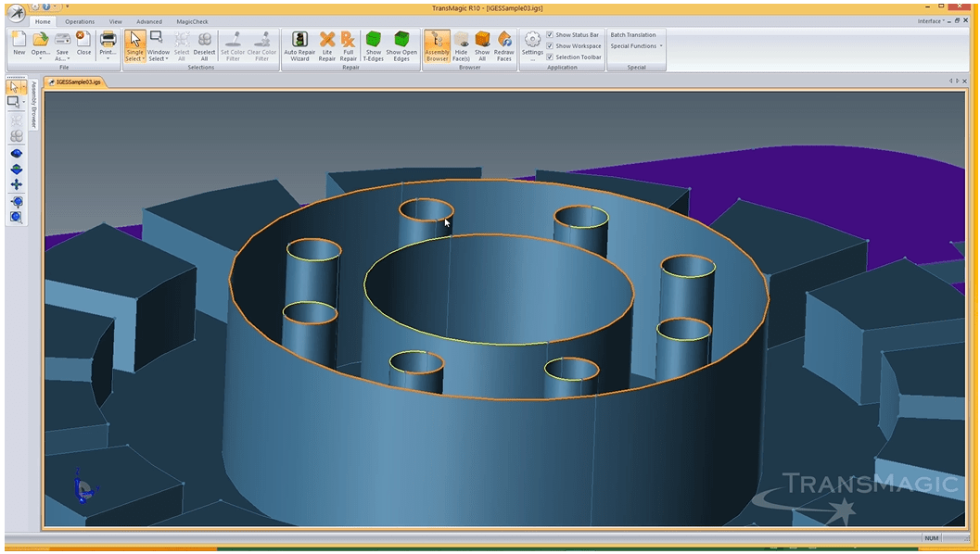Select the pan arrows tool in side toolbar

(x=17, y=184)
